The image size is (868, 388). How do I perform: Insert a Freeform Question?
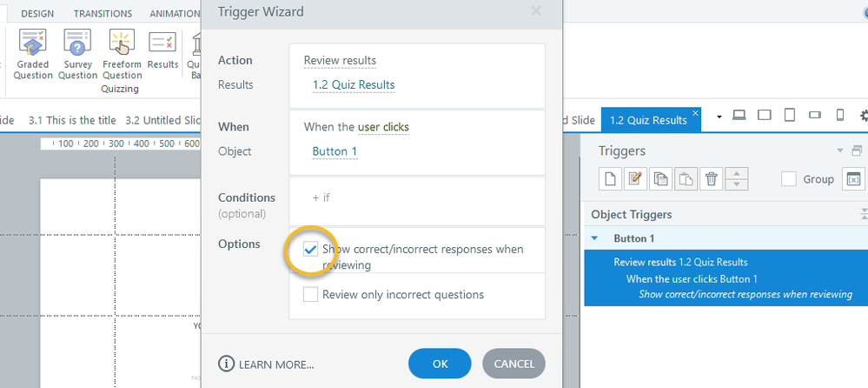[x=123, y=54]
